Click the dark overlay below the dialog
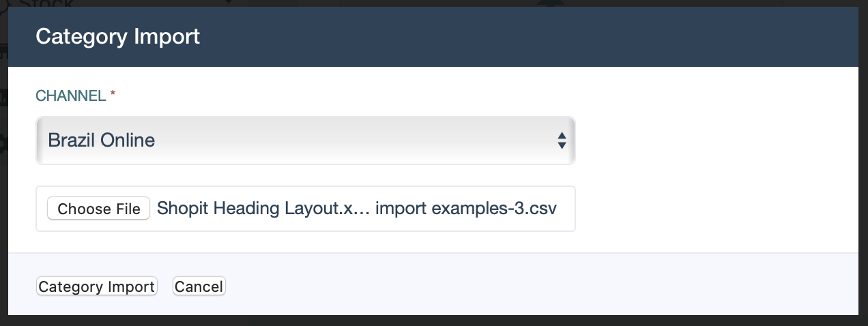 (x=433, y=321)
